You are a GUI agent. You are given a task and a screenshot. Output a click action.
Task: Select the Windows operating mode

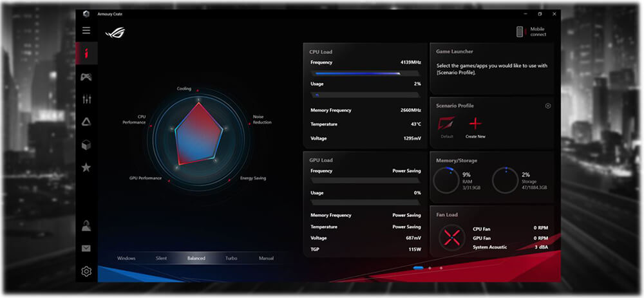(x=126, y=258)
